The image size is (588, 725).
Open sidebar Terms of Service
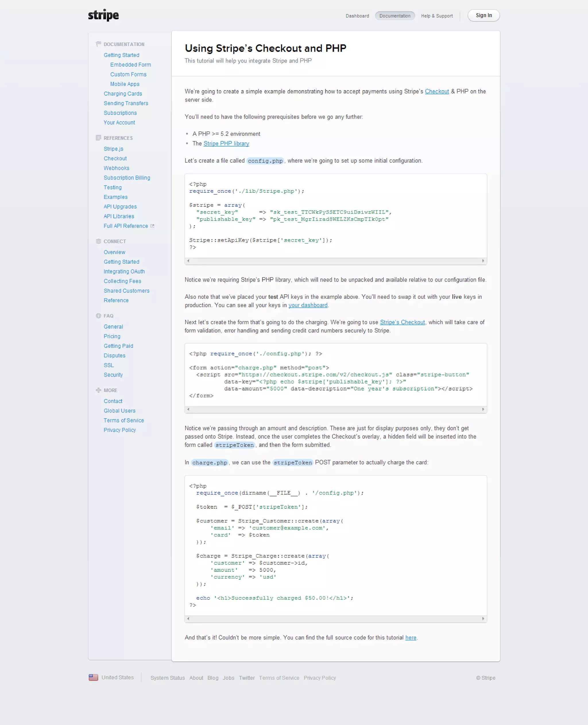124,421
